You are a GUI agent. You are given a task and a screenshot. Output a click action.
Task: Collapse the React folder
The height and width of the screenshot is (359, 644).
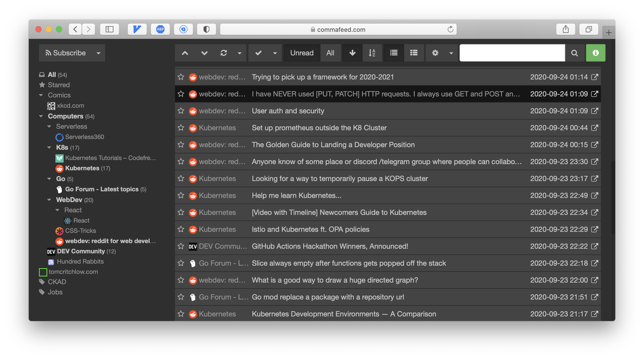coord(57,210)
